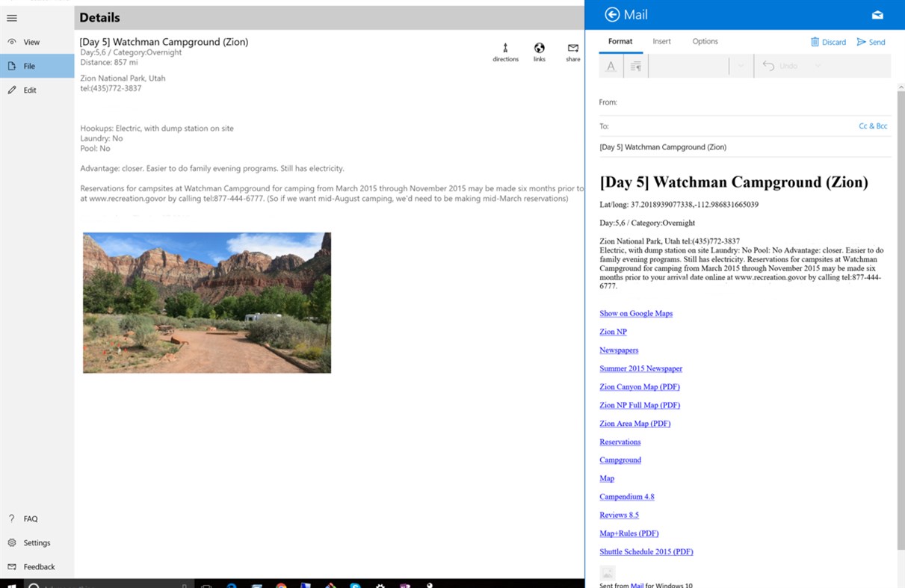Viewport: 905px width, 588px height.
Task: Open the Campground link
Action: pos(620,459)
